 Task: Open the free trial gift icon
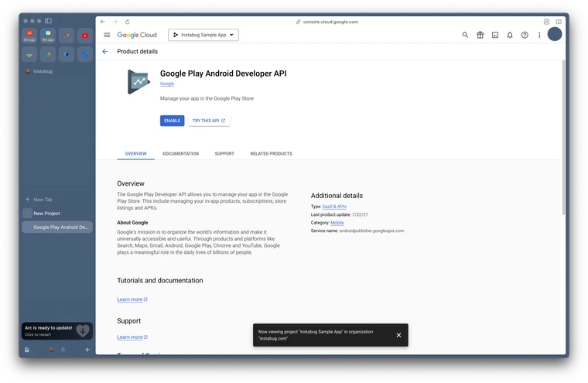(x=480, y=35)
